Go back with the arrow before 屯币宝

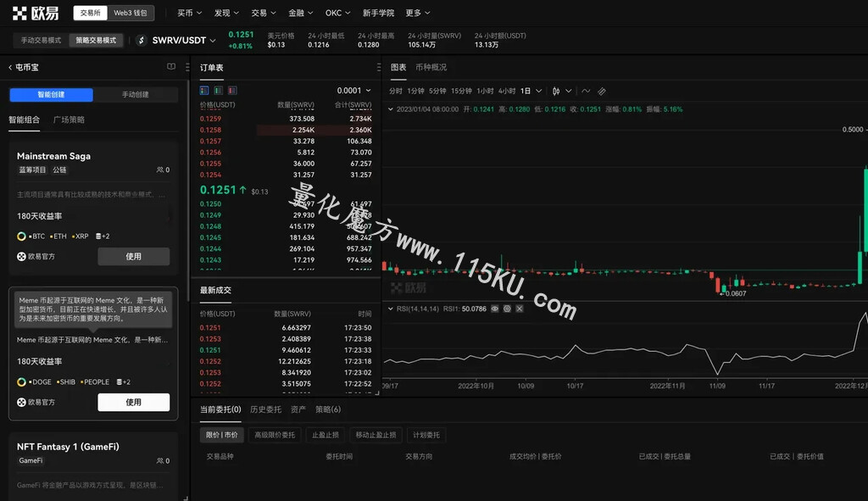pyautogui.click(x=10, y=68)
